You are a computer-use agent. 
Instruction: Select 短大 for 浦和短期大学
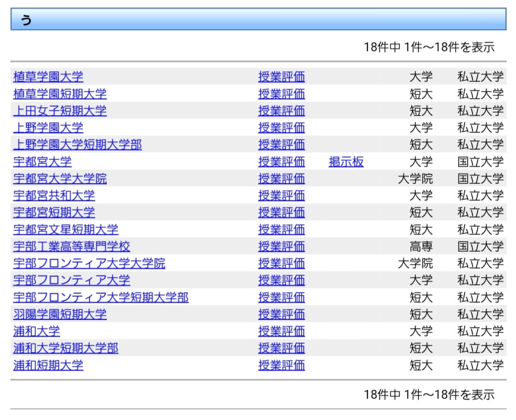click(421, 365)
